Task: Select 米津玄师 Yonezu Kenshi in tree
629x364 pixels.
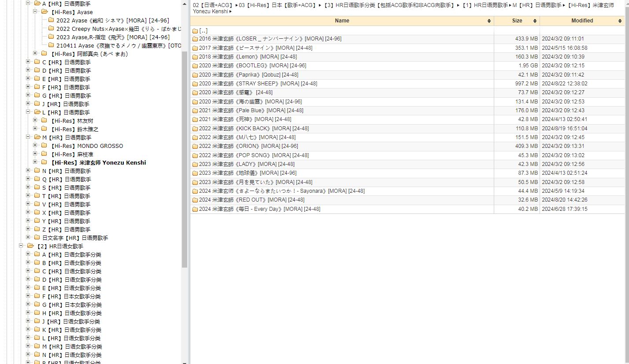Action: [x=98, y=162]
